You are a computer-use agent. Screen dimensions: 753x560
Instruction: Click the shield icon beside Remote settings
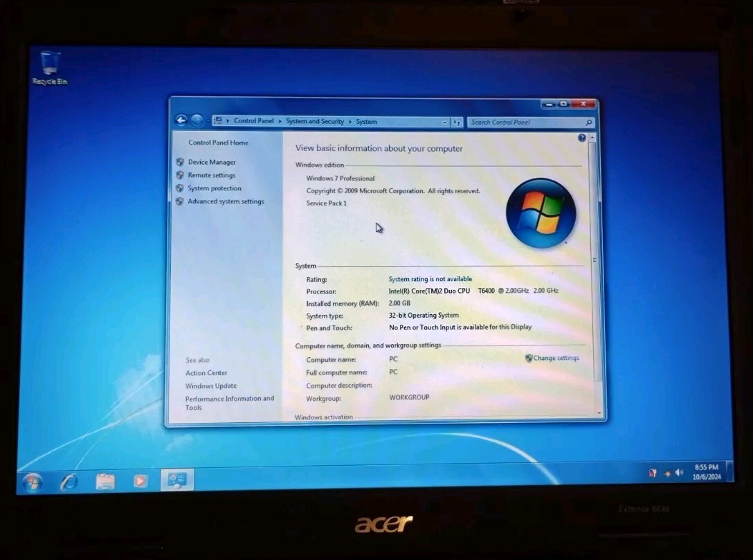click(x=180, y=175)
